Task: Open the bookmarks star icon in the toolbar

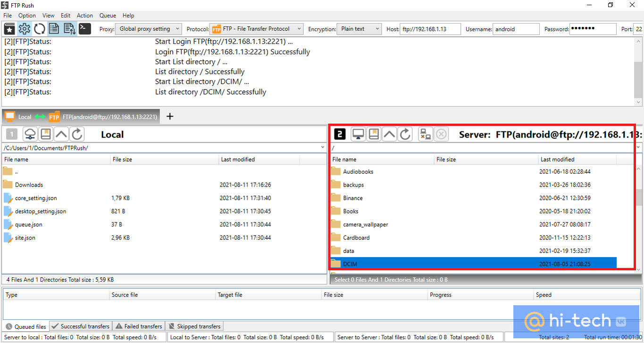Action: coord(9,29)
